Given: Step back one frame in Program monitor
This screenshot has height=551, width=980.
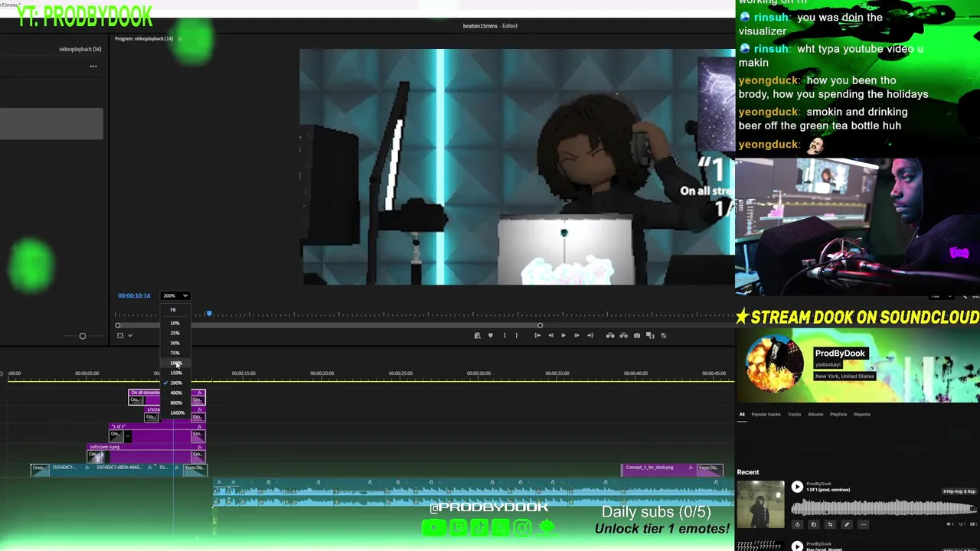Looking at the screenshot, I should [551, 335].
